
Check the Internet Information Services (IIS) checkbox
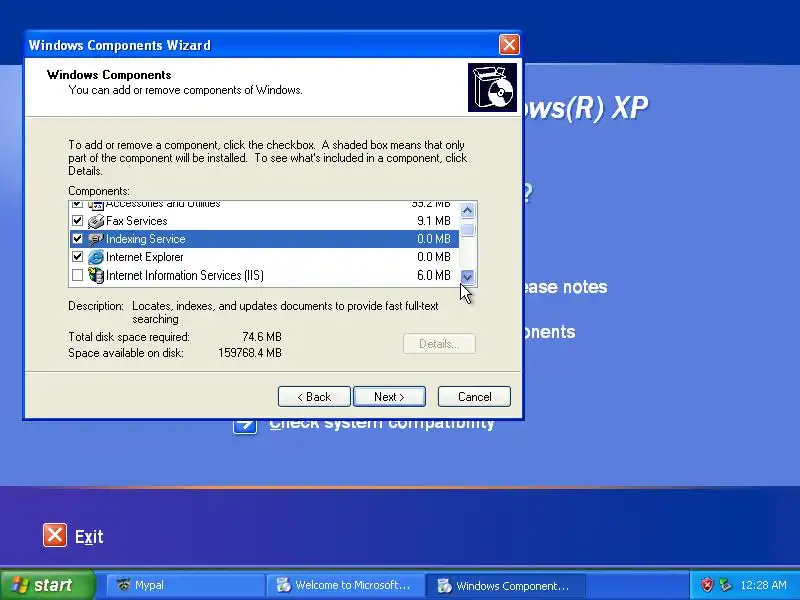(x=78, y=276)
